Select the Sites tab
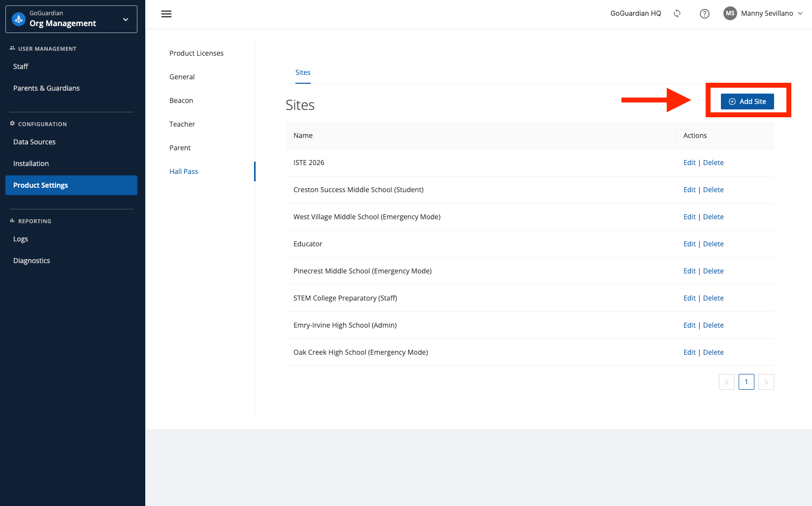This screenshot has height=506, width=812. coord(303,72)
